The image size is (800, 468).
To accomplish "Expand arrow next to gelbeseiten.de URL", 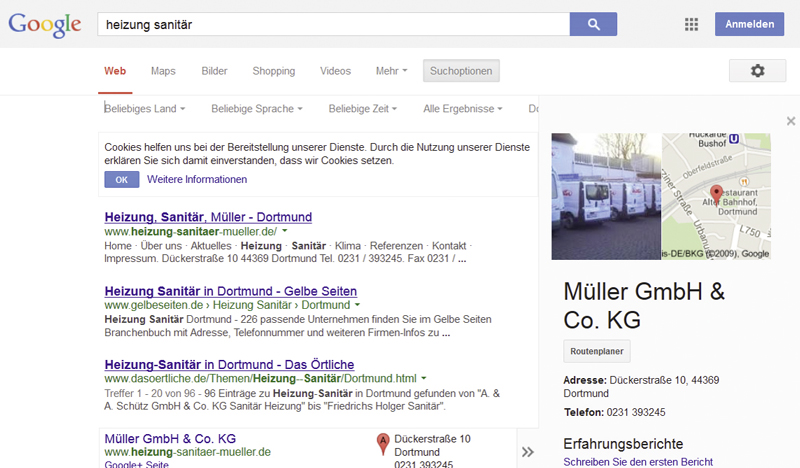I will point(357,305).
